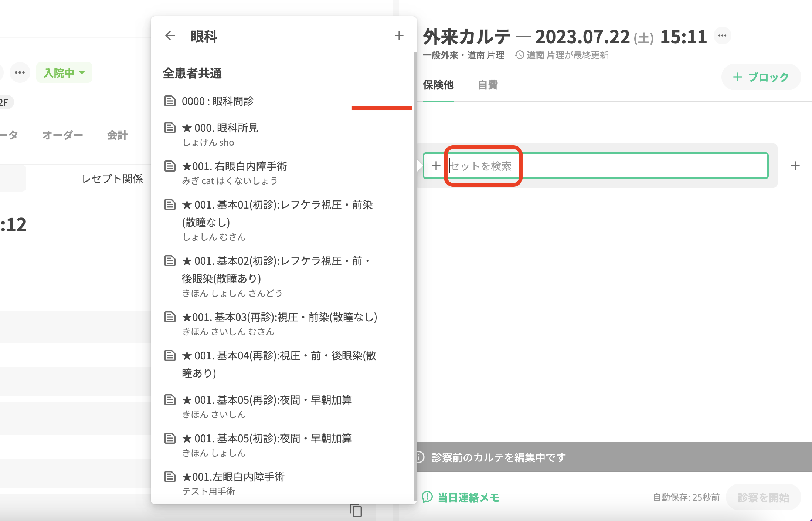Expand the 入院中 status dropdown
Image resolution: width=812 pixels, height=521 pixels.
coord(64,73)
